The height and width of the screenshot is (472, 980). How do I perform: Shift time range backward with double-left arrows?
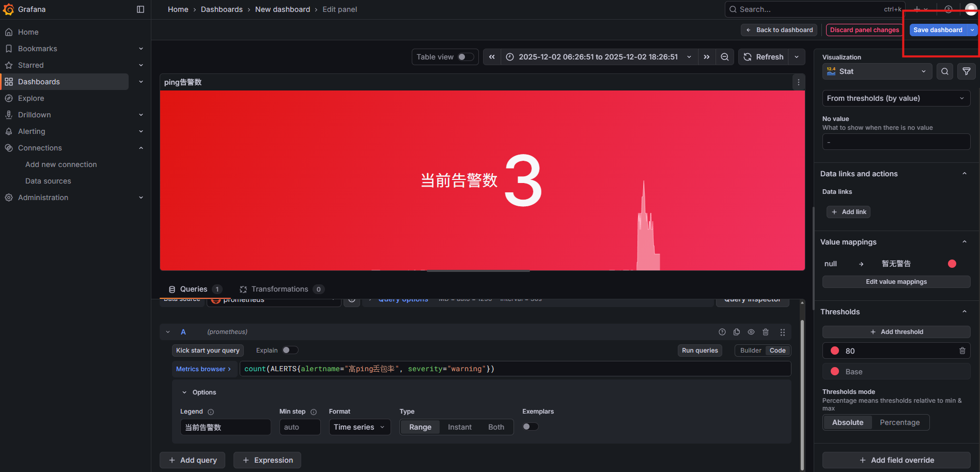click(492, 57)
